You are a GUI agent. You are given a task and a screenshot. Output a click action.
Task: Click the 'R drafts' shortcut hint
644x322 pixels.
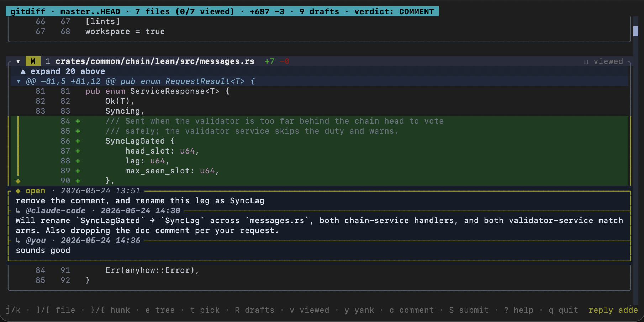point(255,310)
